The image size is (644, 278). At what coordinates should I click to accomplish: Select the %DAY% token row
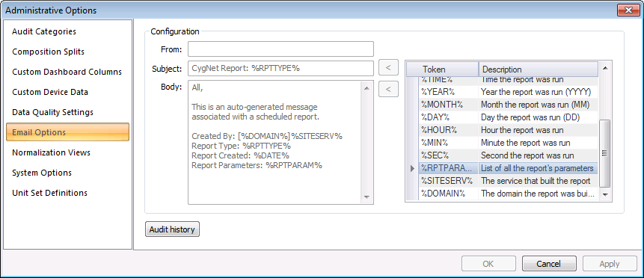(509, 117)
